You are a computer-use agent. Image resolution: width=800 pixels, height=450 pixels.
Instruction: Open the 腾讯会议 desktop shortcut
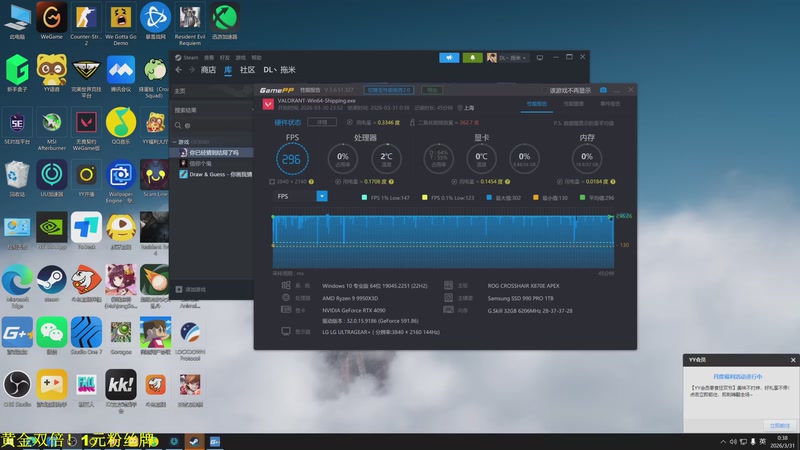(121, 73)
